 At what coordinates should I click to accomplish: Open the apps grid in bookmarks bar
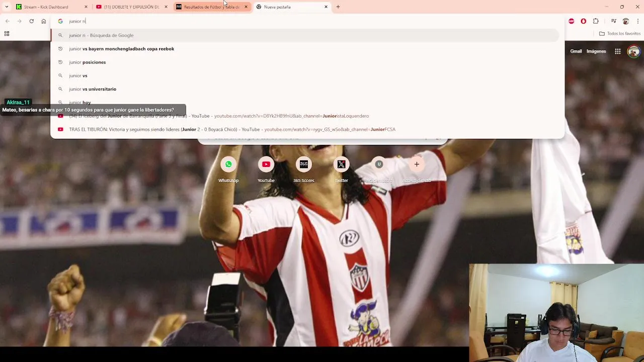click(x=7, y=34)
